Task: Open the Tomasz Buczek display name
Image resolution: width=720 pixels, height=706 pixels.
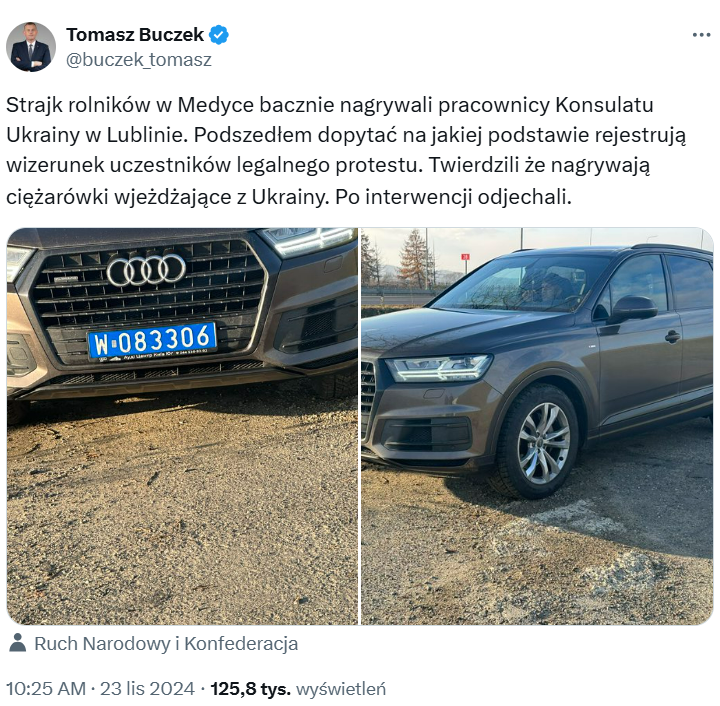Action: [x=135, y=34]
